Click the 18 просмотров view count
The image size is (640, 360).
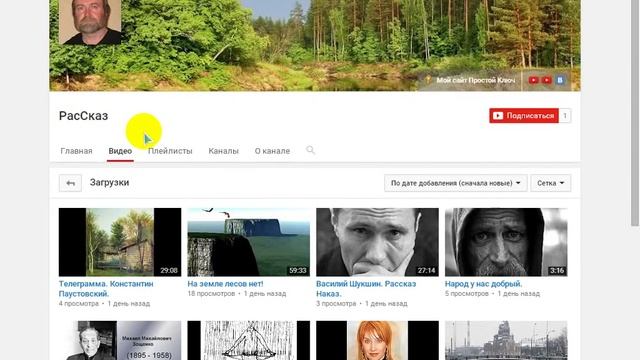211,294
